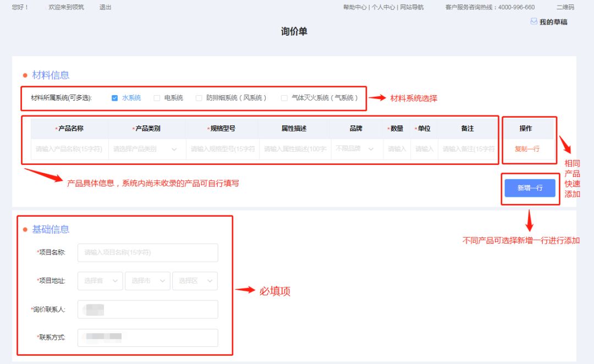Focus the 属性描述 input field
594x364 pixels.
(x=295, y=149)
